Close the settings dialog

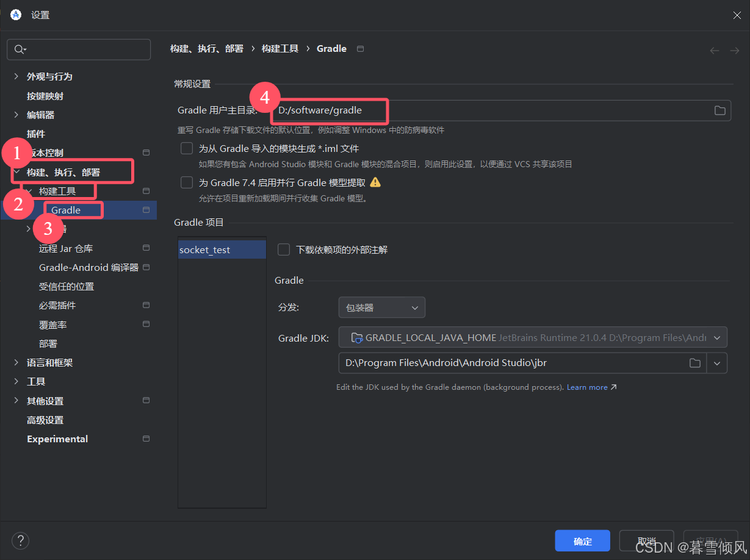(737, 15)
